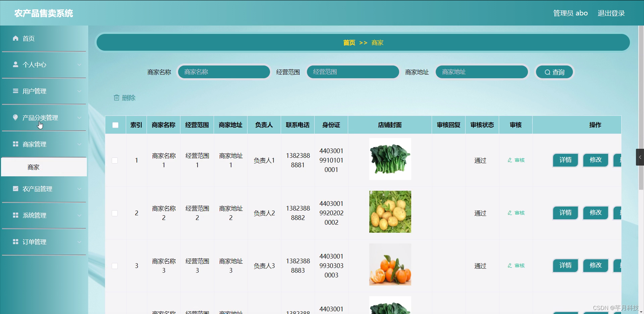This screenshot has height=314, width=644.
Task: Expand the 系统管理 menu chevron
Action: click(79, 215)
